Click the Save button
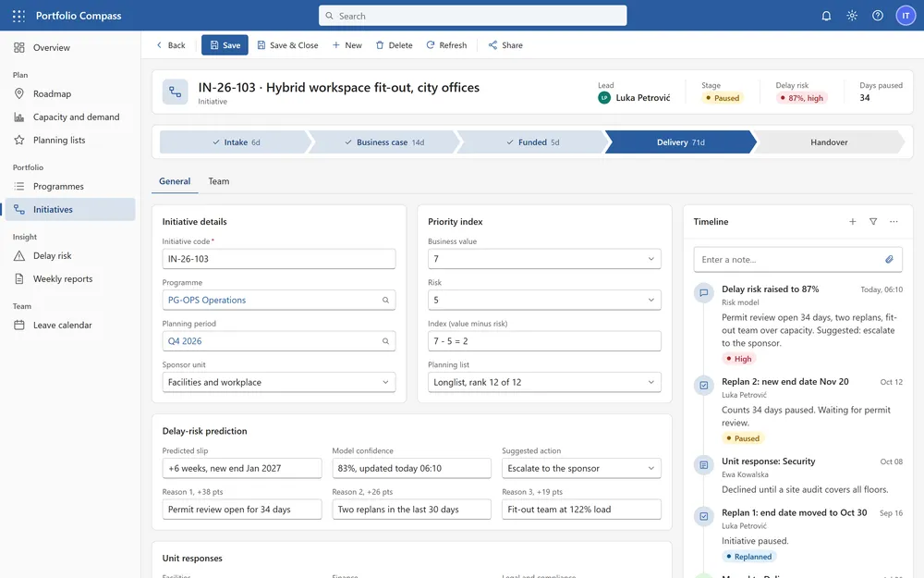This screenshot has width=924, height=578. point(225,45)
